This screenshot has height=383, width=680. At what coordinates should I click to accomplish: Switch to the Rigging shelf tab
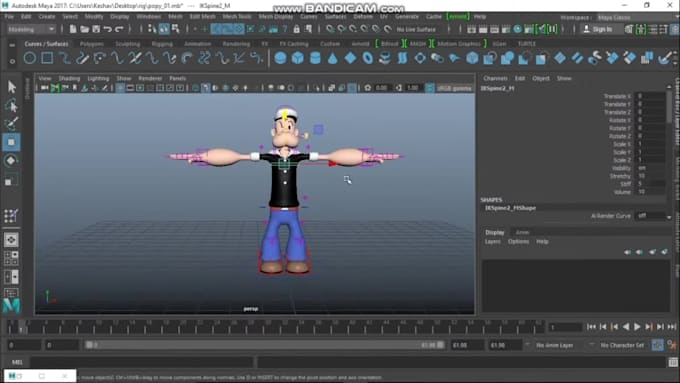(162, 44)
